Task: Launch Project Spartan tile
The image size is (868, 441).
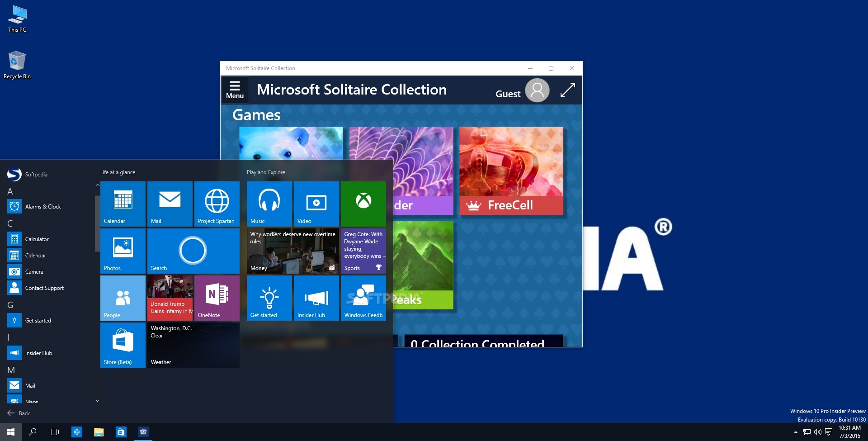Action: click(217, 204)
